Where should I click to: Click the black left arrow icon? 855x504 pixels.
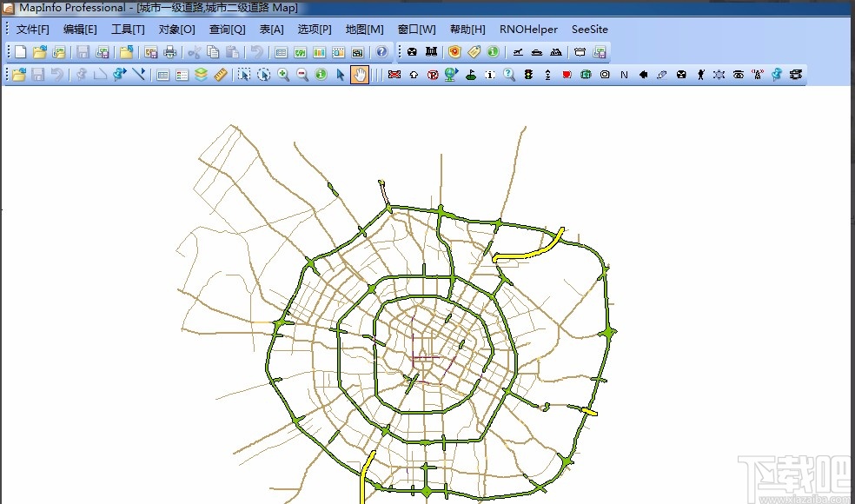click(643, 74)
